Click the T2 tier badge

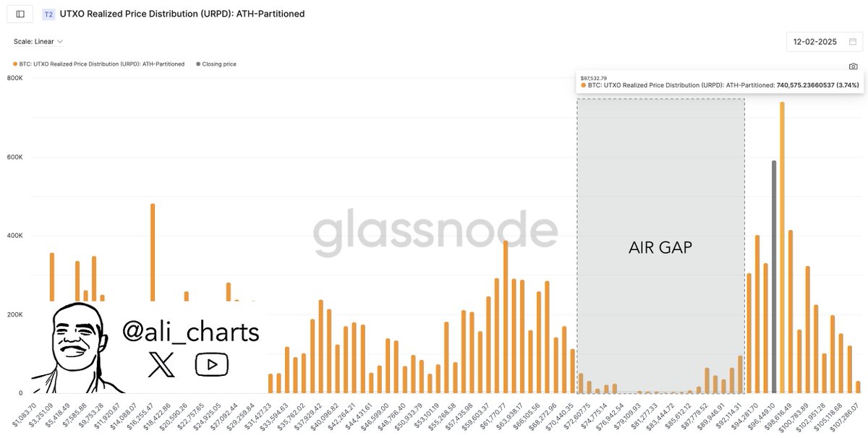tap(48, 14)
